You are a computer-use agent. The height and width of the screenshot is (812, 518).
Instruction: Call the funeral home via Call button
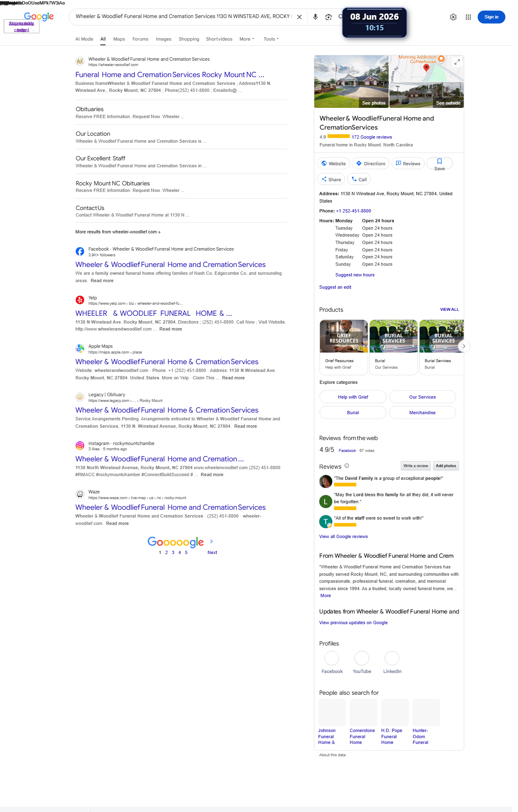359,180
